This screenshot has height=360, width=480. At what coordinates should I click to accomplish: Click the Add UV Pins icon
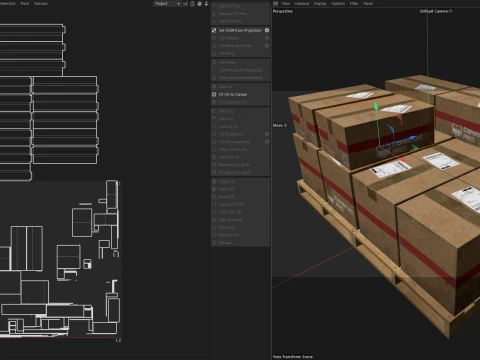point(214,6)
